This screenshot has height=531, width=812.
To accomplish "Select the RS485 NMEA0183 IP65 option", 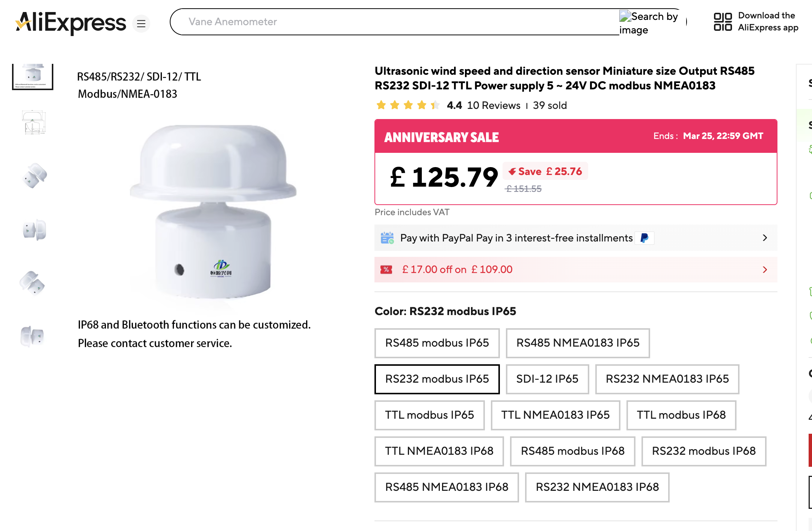I will click(x=577, y=343).
